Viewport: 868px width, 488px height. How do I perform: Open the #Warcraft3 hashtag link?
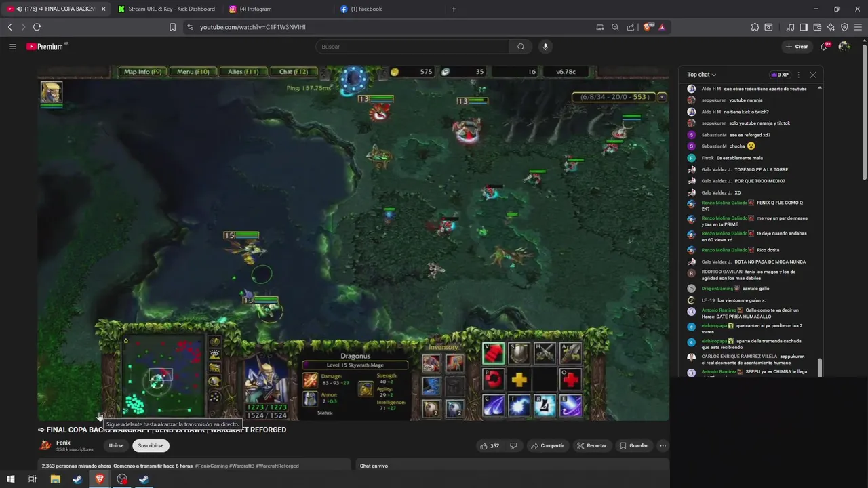point(241,466)
